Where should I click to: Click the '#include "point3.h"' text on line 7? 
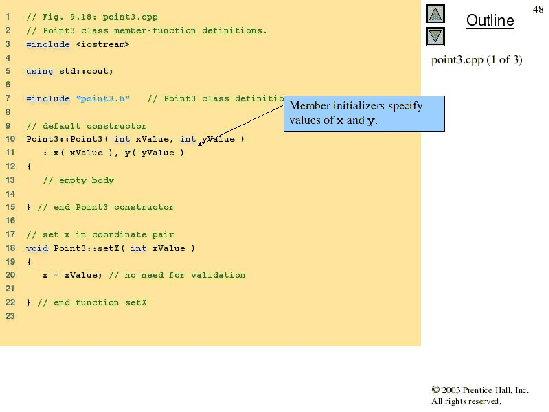click(x=78, y=98)
